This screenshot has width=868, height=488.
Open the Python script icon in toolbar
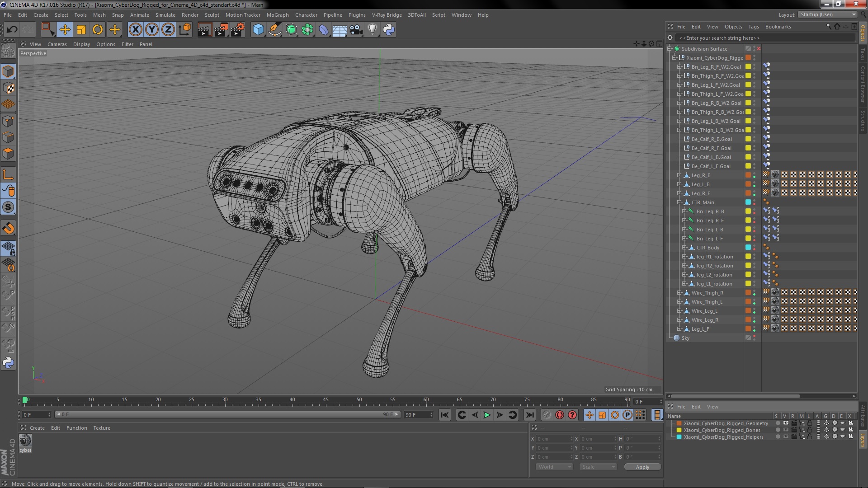tap(389, 30)
